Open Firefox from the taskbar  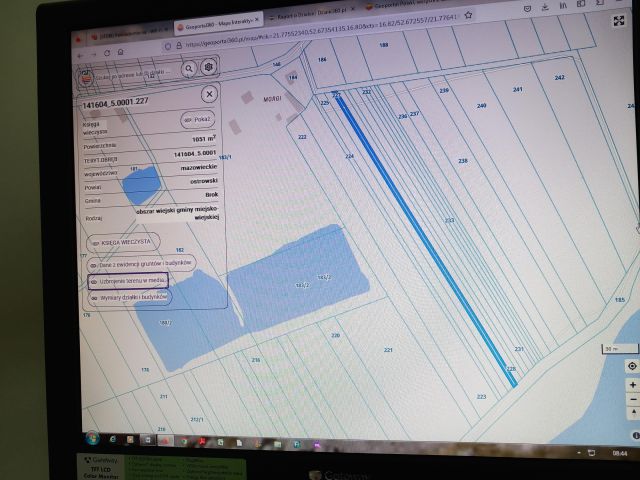pos(164,440)
